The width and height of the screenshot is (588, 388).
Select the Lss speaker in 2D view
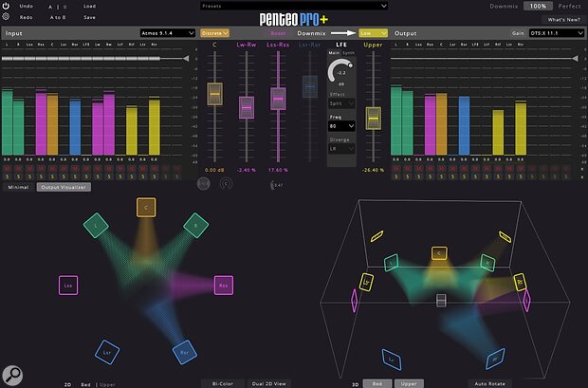pos(68,286)
